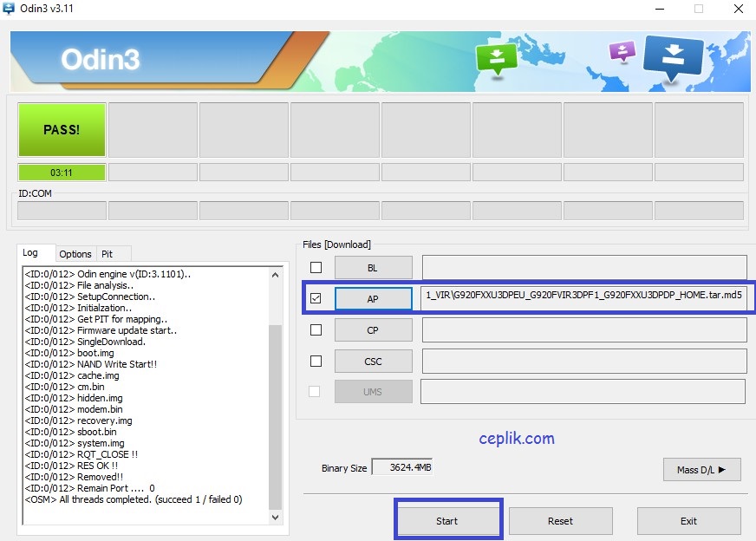Click the CSC file path field
756x541 pixels.
584,362
